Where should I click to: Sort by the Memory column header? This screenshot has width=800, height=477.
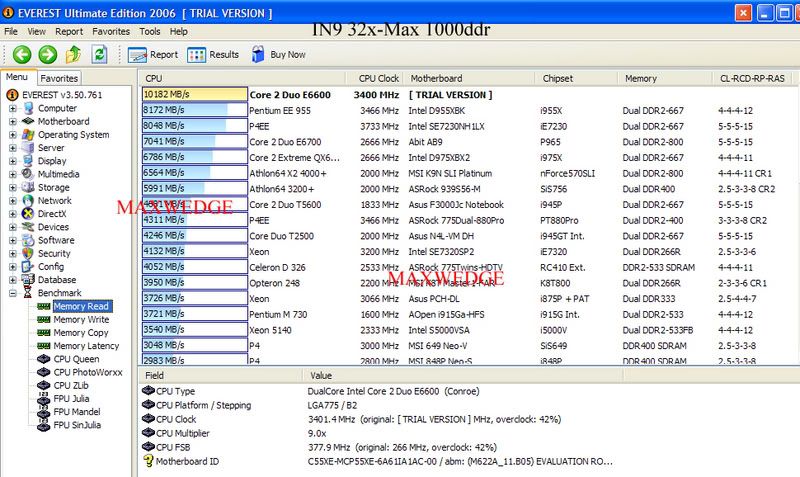tap(665, 79)
